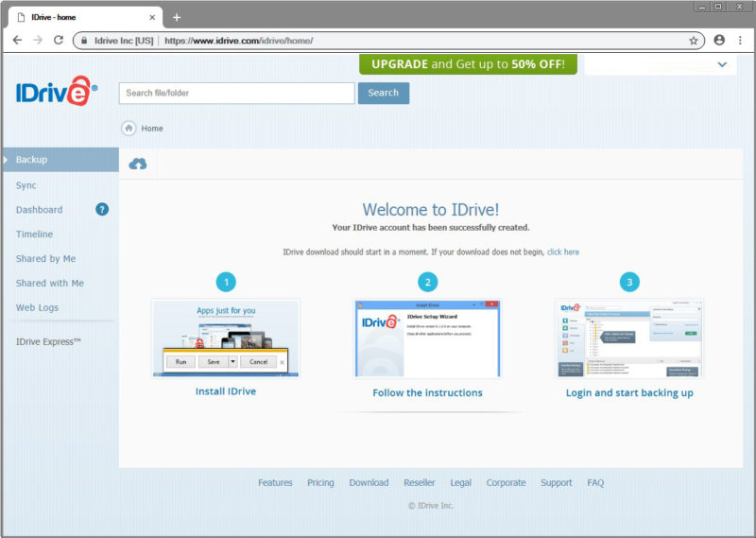Open Download footer link

pos(369,482)
